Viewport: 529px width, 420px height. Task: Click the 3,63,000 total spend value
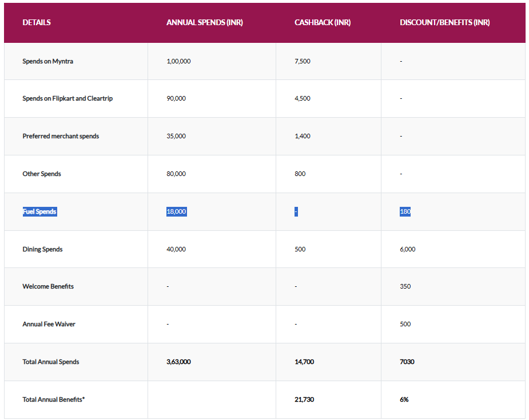point(178,362)
